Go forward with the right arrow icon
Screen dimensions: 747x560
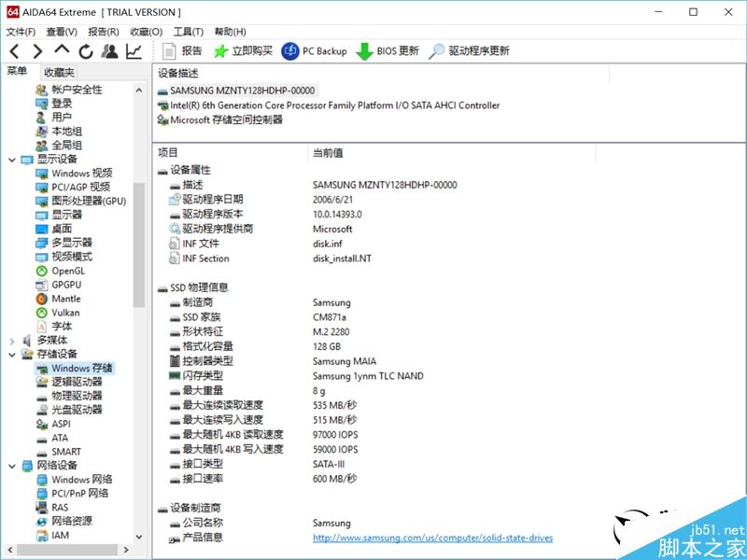37,51
